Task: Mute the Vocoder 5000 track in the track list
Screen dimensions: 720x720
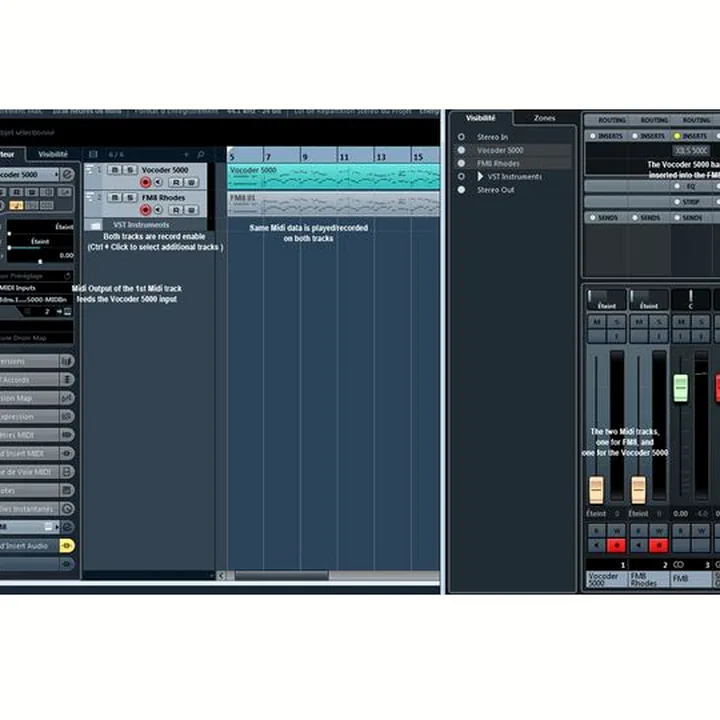Action: [x=114, y=170]
